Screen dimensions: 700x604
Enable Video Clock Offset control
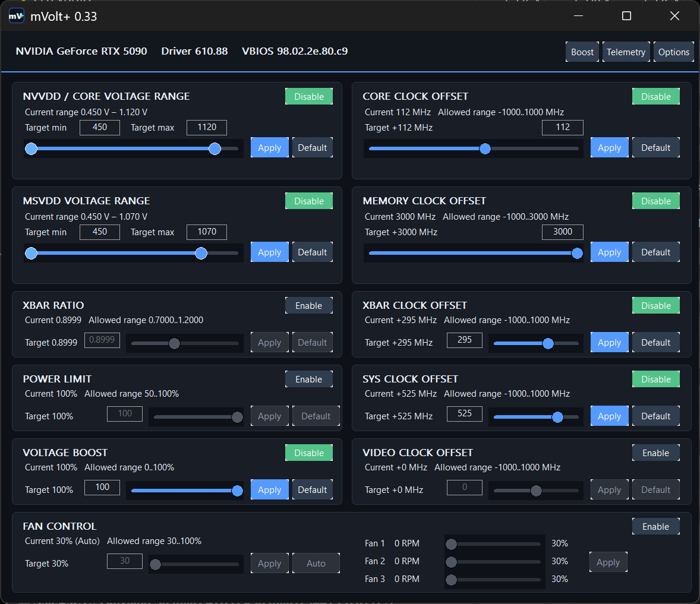pos(656,453)
